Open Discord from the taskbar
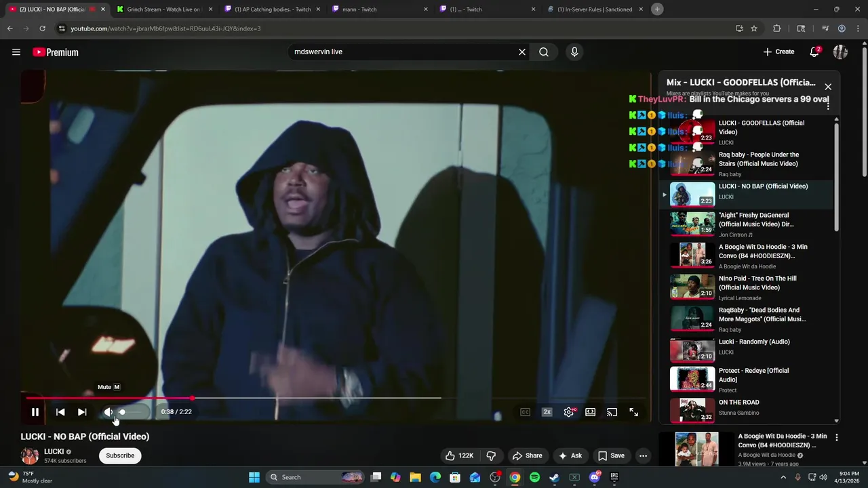The width and height of the screenshot is (868, 488). click(595, 477)
